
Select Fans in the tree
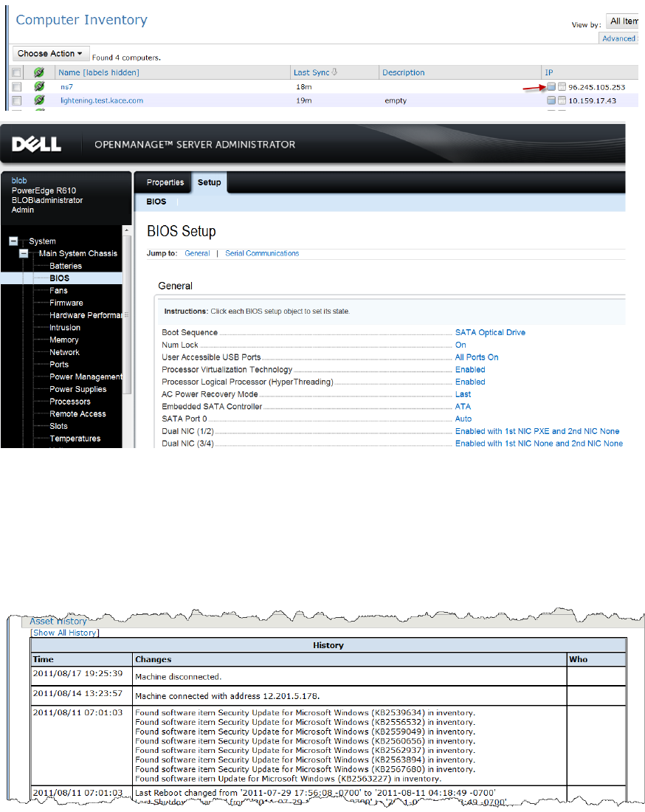click(x=58, y=291)
